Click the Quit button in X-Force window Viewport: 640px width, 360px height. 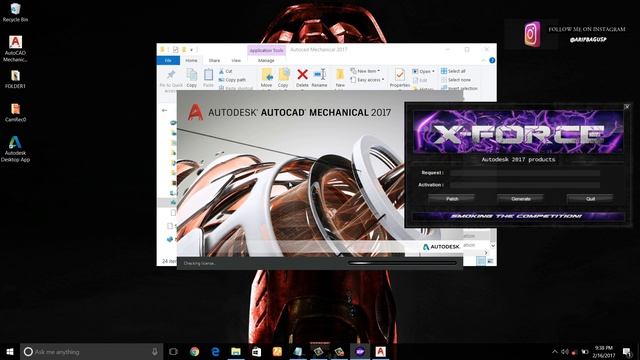pyautogui.click(x=590, y=199)
